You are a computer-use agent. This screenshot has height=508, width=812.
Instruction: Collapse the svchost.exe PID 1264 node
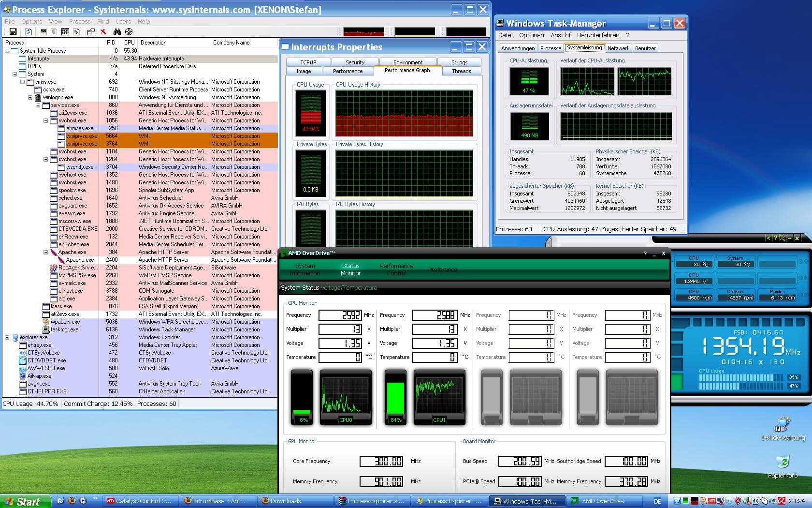coord(46,159)
